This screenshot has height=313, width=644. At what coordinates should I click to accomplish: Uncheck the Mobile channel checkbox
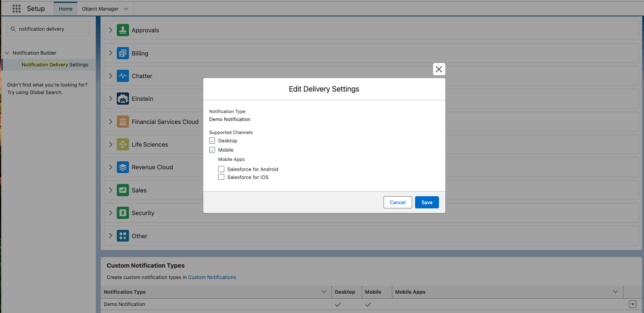[212, 150]
